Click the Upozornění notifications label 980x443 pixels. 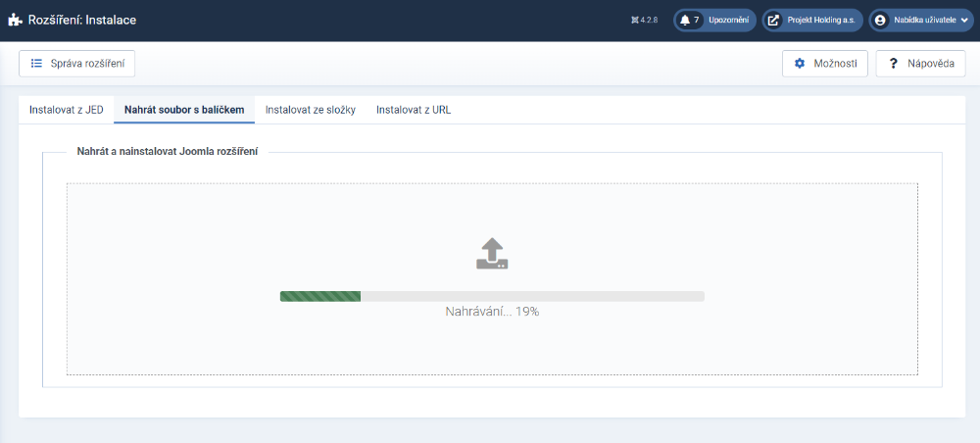click(x=728, y=20)
